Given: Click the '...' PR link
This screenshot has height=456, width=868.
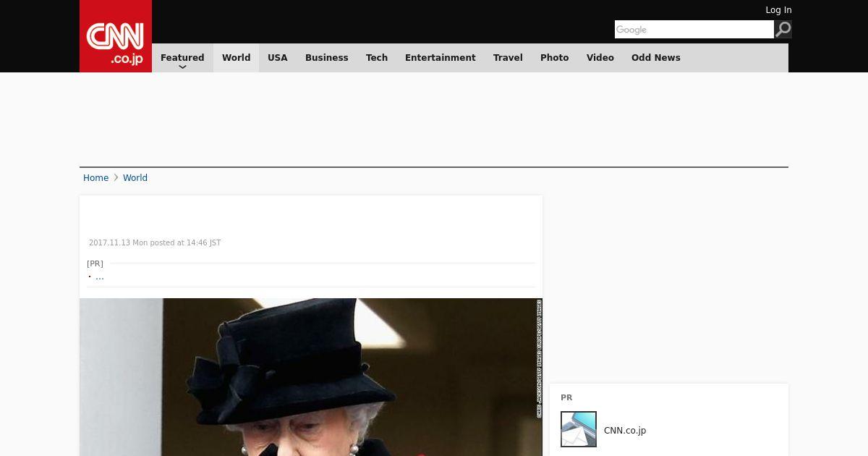Looking at the screenshot, I should pyautogui.click(x=100, y=276).
